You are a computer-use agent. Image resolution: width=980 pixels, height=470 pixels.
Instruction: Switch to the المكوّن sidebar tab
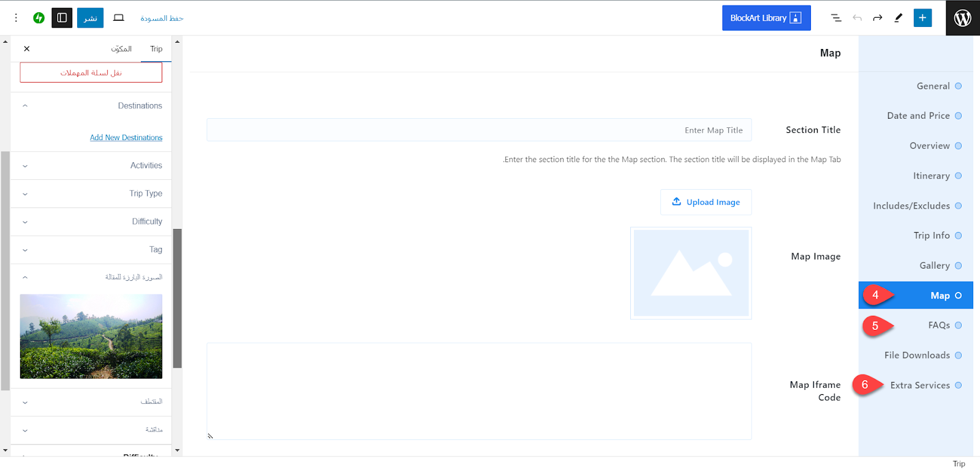pos(121,49)
